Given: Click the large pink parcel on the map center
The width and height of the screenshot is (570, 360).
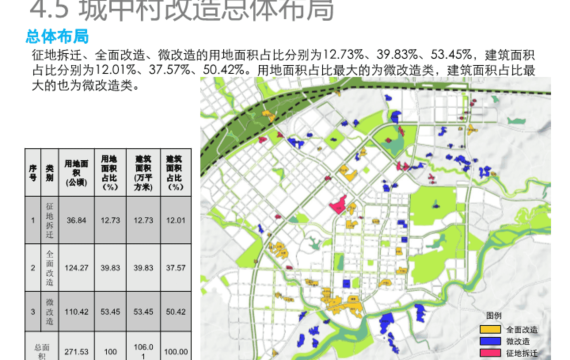Looking at the screenshot, I should (x=338, y=205).
